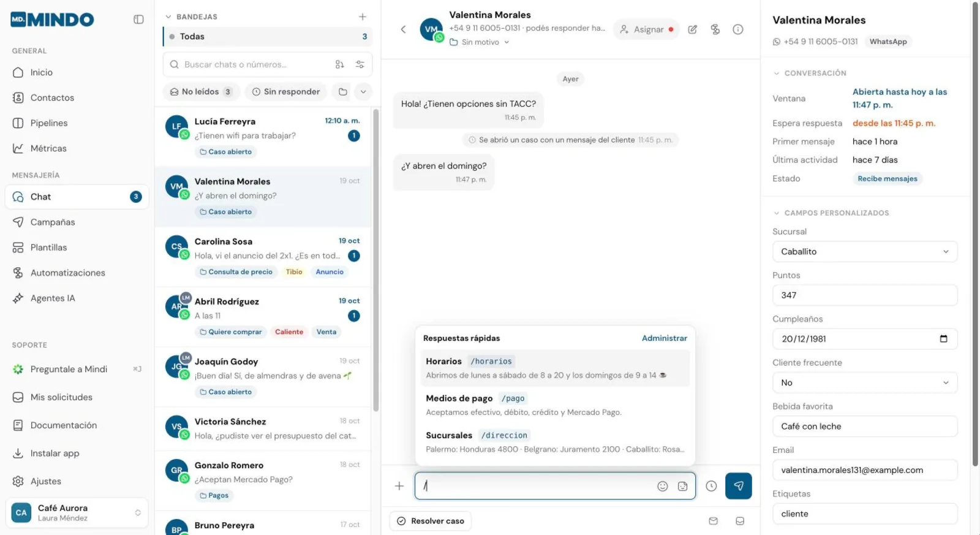Screen dimensions: 980x535
Task: Open Chat in the sidebar menu
Action: coord(77,197)
